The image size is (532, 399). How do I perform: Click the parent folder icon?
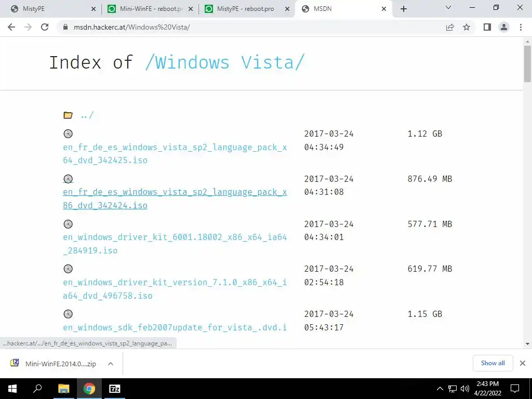[x=68, y=115]
